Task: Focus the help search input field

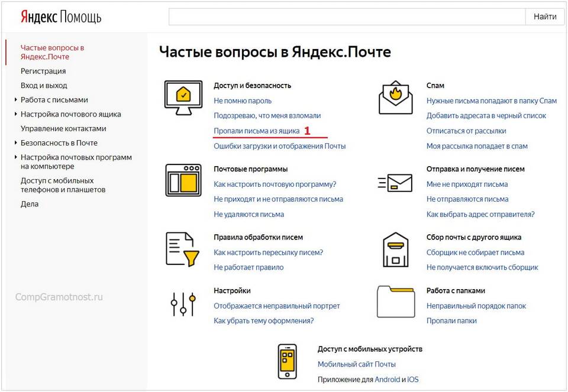Action: pos(347,17)
